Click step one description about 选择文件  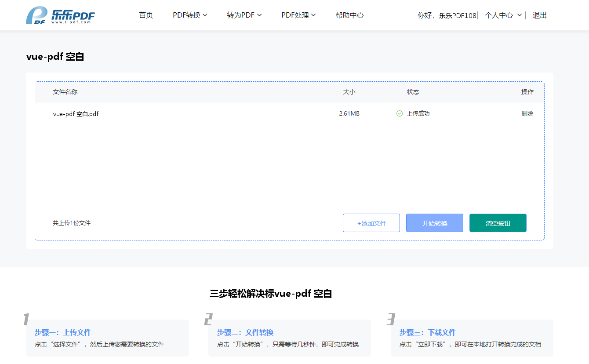coord(99,344)
